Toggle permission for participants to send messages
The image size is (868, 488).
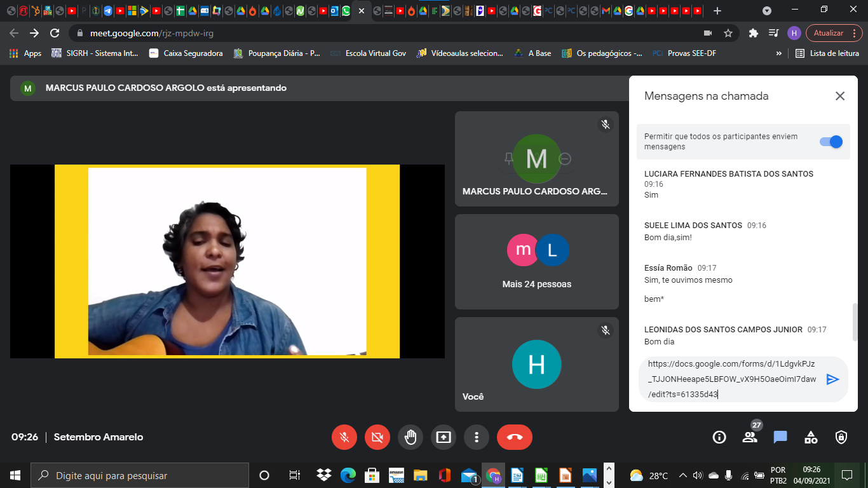click(x=831, y=142)
